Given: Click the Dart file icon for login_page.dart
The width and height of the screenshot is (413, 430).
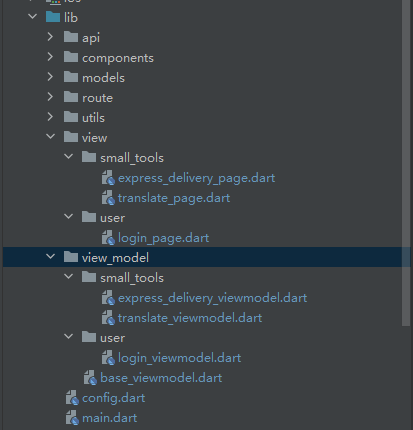Looking at the screenshot, I should pos(108,238).
